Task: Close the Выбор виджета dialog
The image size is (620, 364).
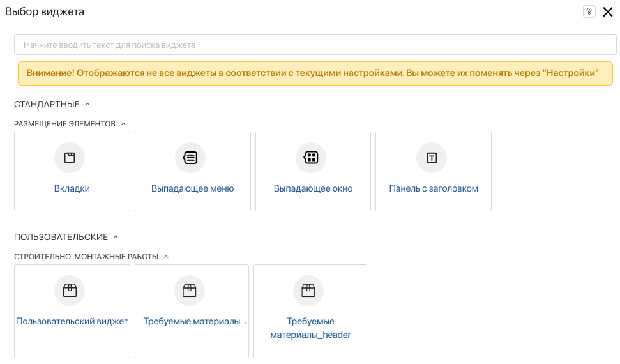Action: (x=607, y=11)
